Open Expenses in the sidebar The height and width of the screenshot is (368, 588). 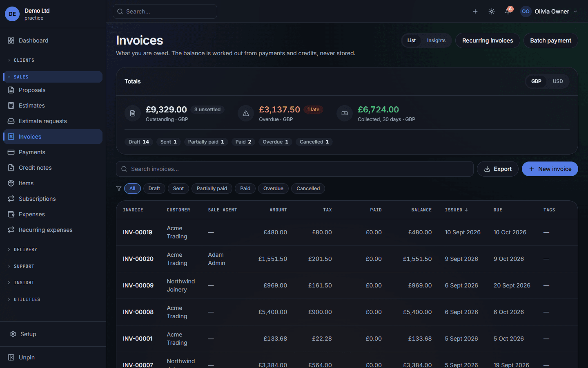click(x=53, y=214)
